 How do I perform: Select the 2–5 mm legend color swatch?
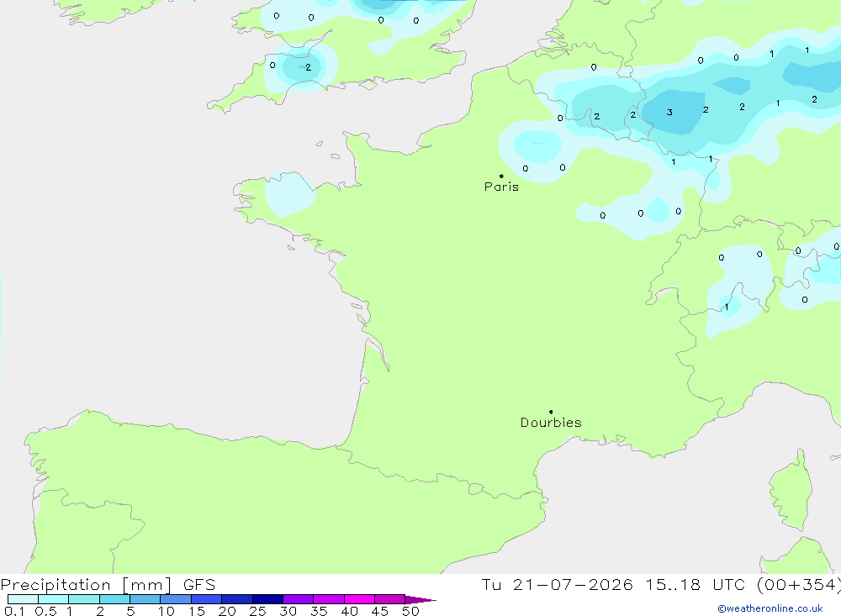coord(114,599)
